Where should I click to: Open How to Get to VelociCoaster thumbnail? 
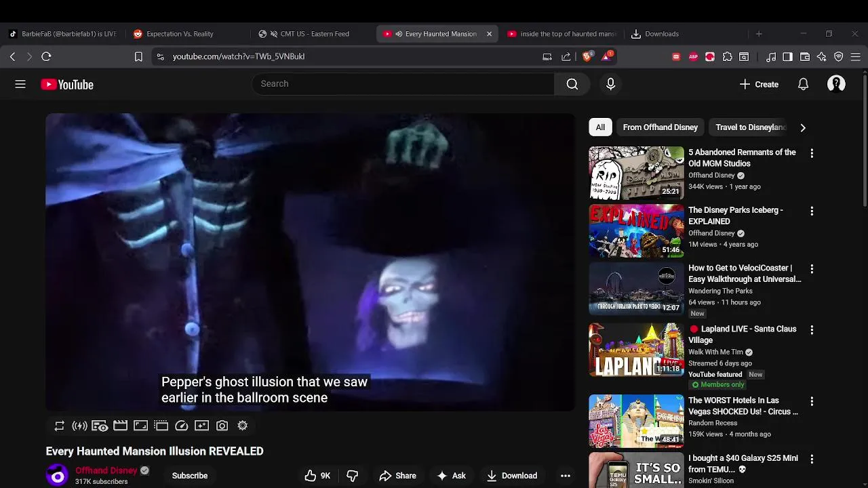[636, 289]
